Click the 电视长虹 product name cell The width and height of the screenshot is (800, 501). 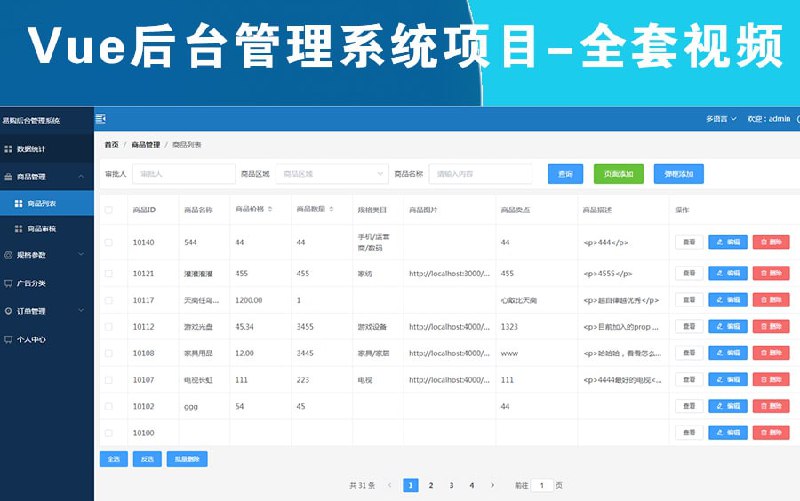(x=198, y=380)
